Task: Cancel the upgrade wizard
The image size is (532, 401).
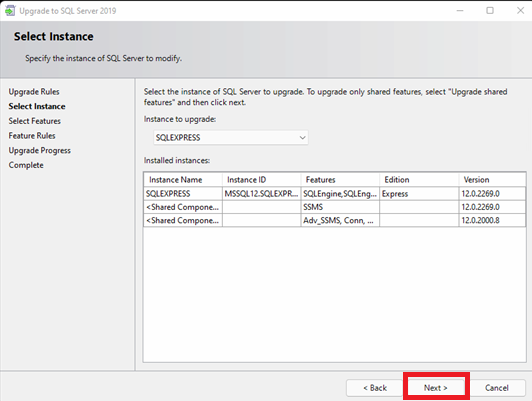Action: coord(497,387)
